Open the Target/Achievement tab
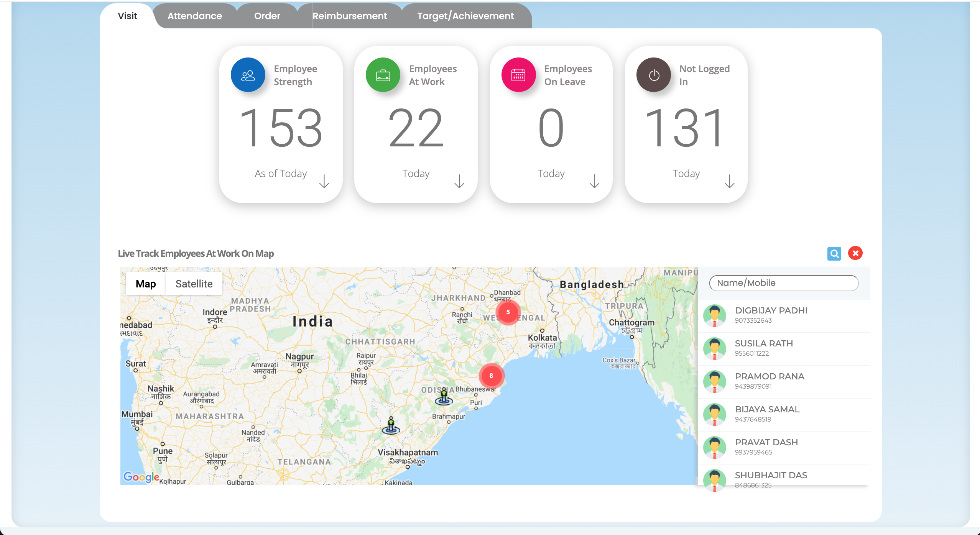Screen dimensions: 980x535 pyautogui.click(x=465, y=16)
